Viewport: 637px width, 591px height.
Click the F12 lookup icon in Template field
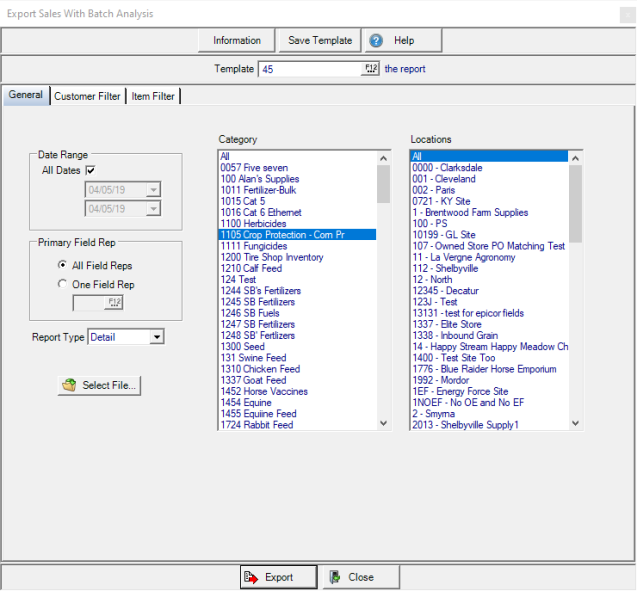[371, 69]
